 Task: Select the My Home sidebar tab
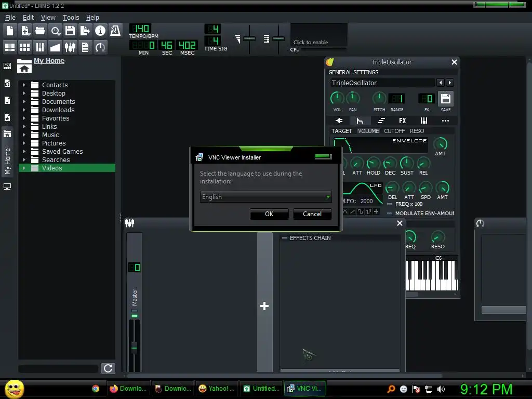(x=7, y=152)
